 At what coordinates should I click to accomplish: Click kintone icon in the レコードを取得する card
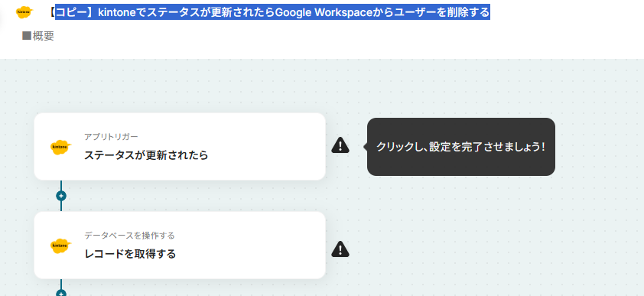60,246
